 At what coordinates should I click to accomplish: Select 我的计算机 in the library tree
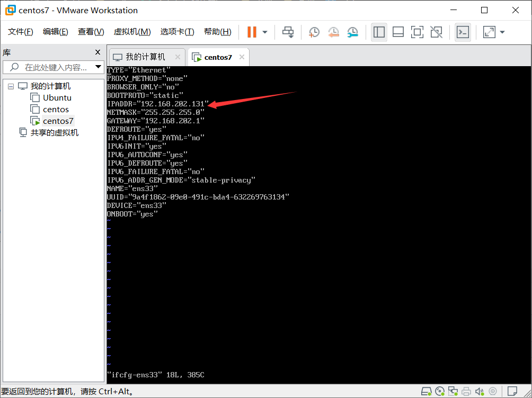coord(50,86)
